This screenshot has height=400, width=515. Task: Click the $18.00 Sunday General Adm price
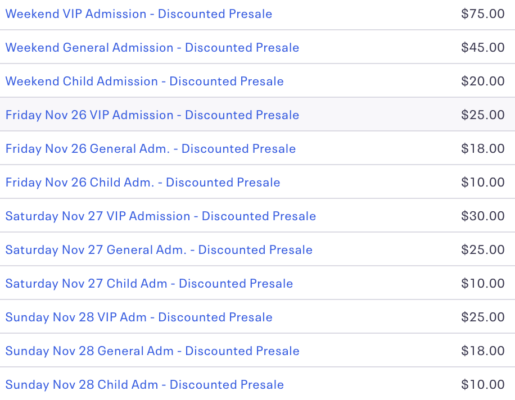[x=483, y=350]
